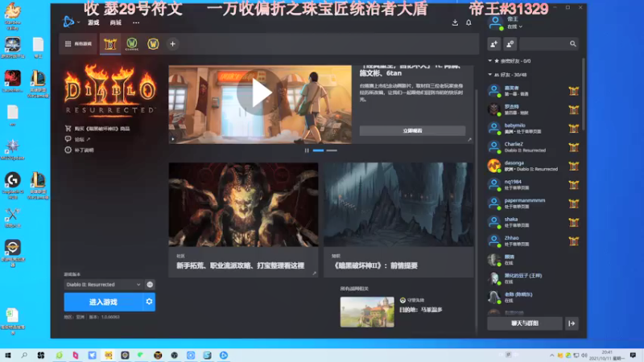Select friend CharlieZ in the list

click(x=532, y=147)
